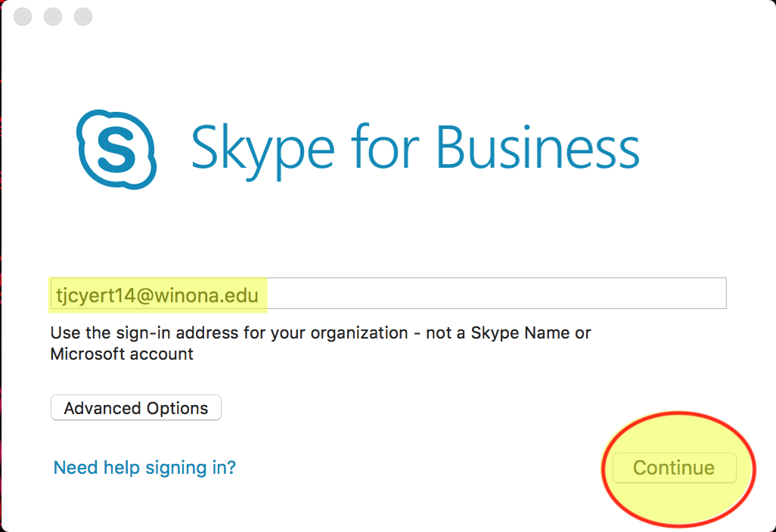Click the Skype for Business logo icon
The height and width of the screenshot is (532, 776).
[x=116, y=149]
